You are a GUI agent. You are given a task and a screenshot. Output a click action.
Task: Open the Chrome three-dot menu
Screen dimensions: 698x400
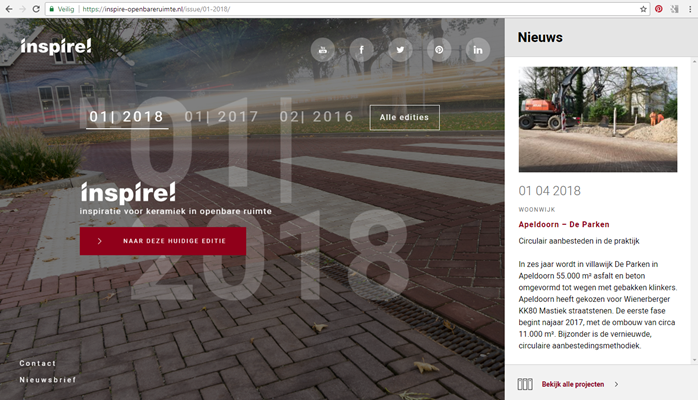pyautogui.click(x=690, y=8)
